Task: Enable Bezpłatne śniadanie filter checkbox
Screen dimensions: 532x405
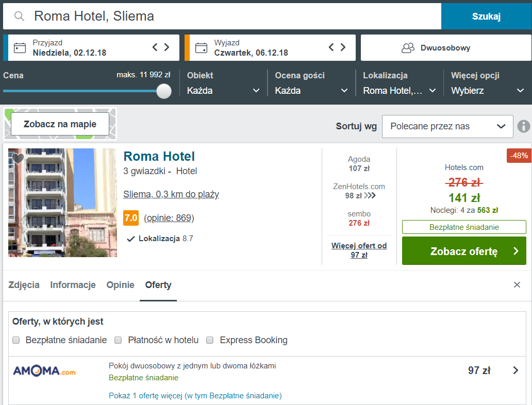Action: click(16, 340)
